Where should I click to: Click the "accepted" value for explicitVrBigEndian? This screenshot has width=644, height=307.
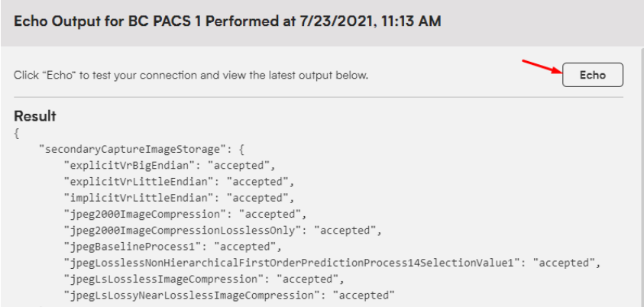238,166
